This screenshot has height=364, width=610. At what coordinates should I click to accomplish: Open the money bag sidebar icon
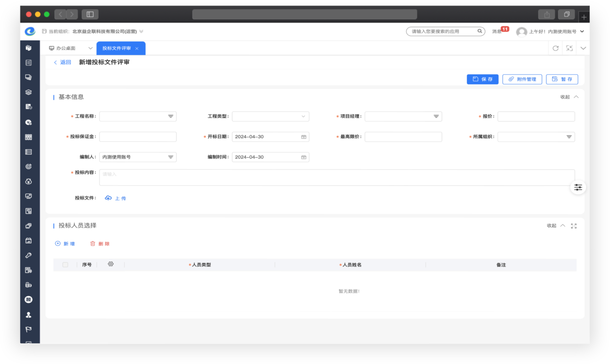click(29, 181)
